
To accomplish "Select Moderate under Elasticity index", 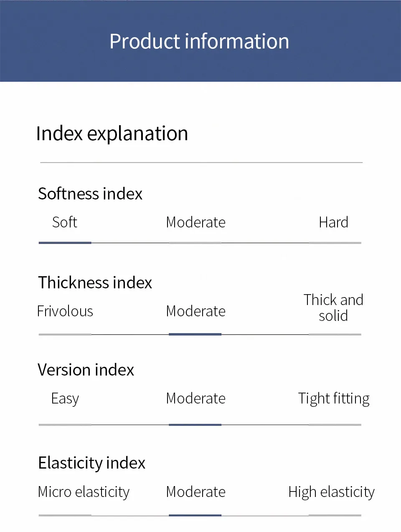I will [195, 492].
